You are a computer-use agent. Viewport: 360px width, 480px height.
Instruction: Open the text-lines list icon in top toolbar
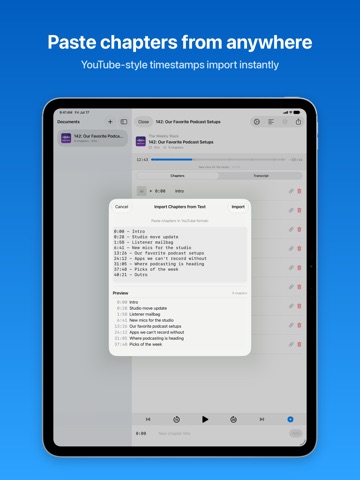pos(271,122)
